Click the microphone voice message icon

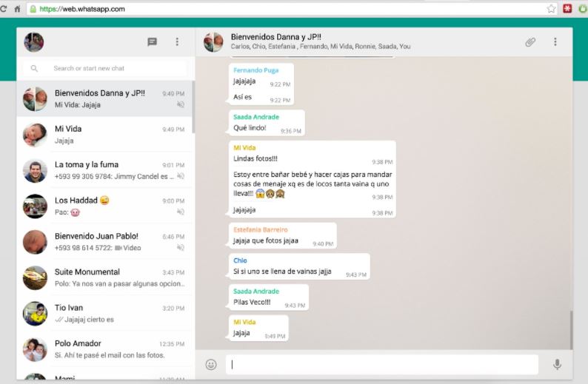557,364
